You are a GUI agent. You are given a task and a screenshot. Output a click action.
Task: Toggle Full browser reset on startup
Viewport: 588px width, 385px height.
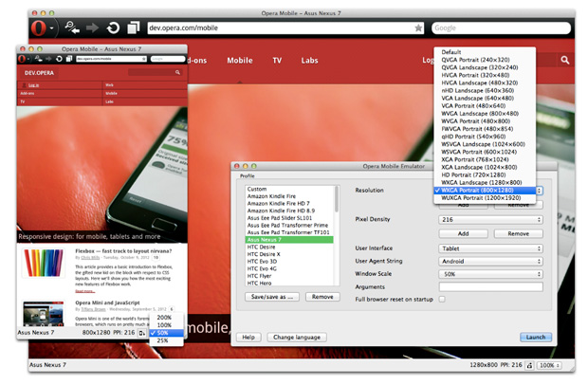tap(442, 299)
